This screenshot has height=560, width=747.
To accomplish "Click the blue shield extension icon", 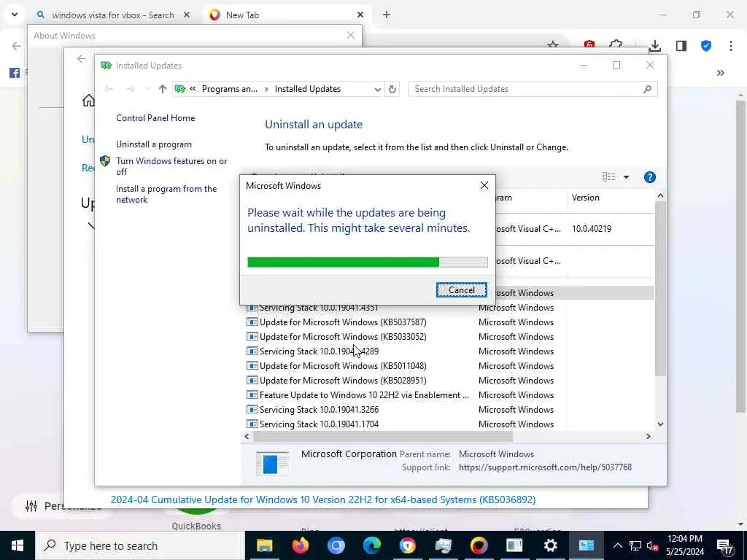I will pos(706,46).
